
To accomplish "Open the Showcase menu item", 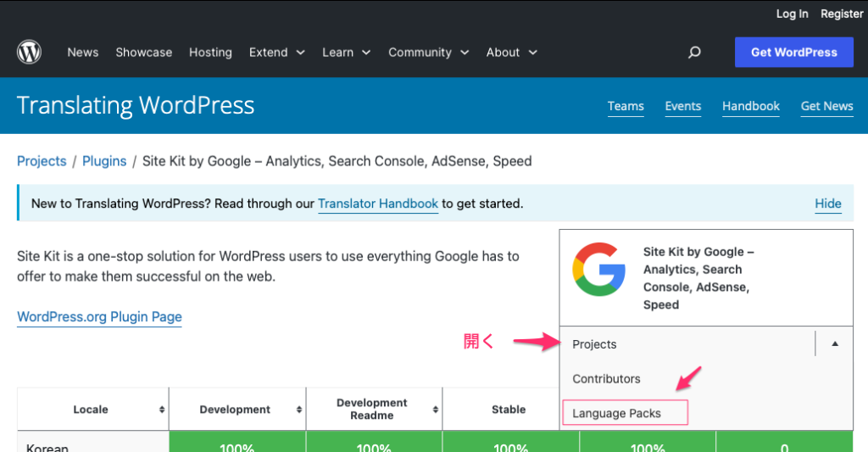I will (x=144, y=53).
